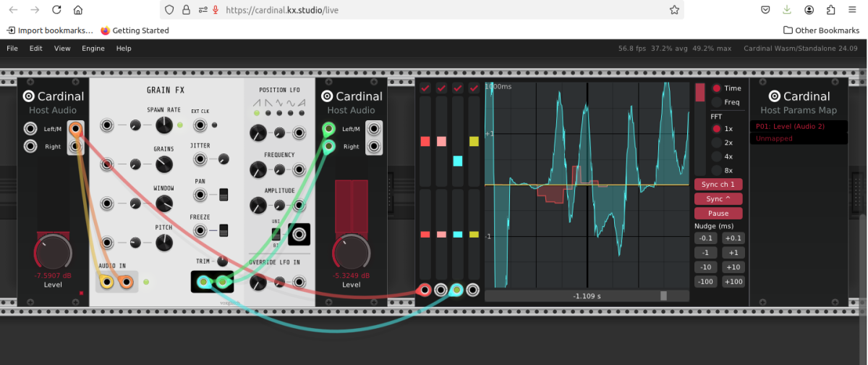Click the Sync ch 1 button
The height and width of the screenshot is (365, 868).
[718, 184]
